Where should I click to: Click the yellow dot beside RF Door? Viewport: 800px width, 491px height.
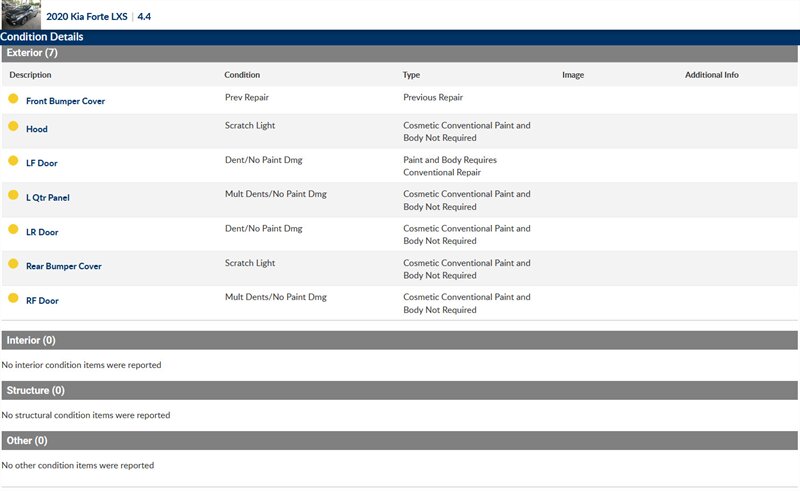pyautogui.click(x=13, y=298)
